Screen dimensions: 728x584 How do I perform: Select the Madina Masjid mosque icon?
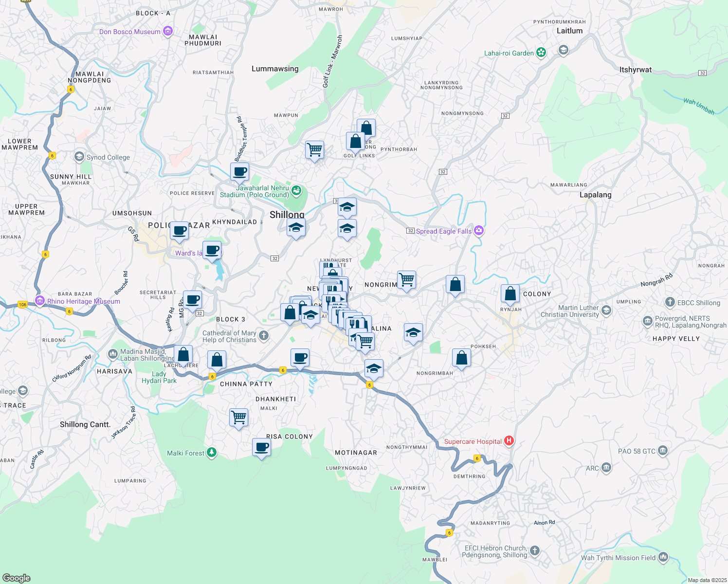point(113,354)
